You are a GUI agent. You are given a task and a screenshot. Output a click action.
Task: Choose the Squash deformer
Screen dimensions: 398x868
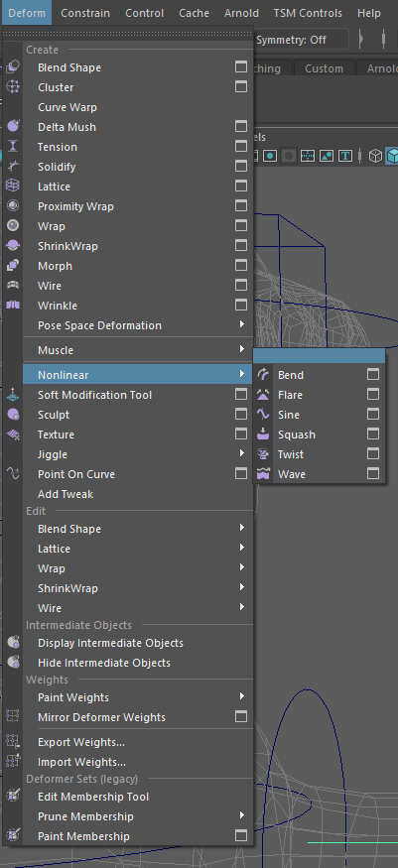[x=319, y=434]
